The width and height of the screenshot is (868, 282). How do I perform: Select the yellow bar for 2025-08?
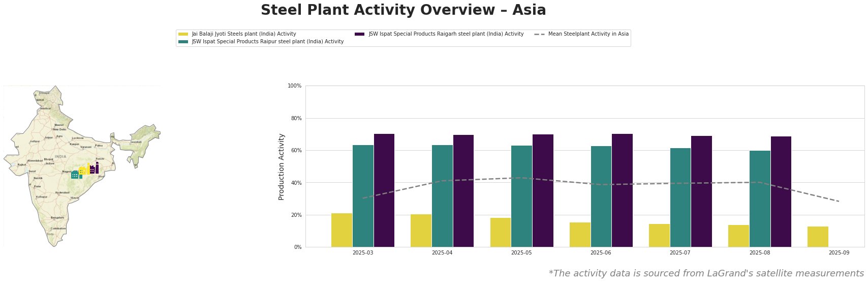coord(738,236)
